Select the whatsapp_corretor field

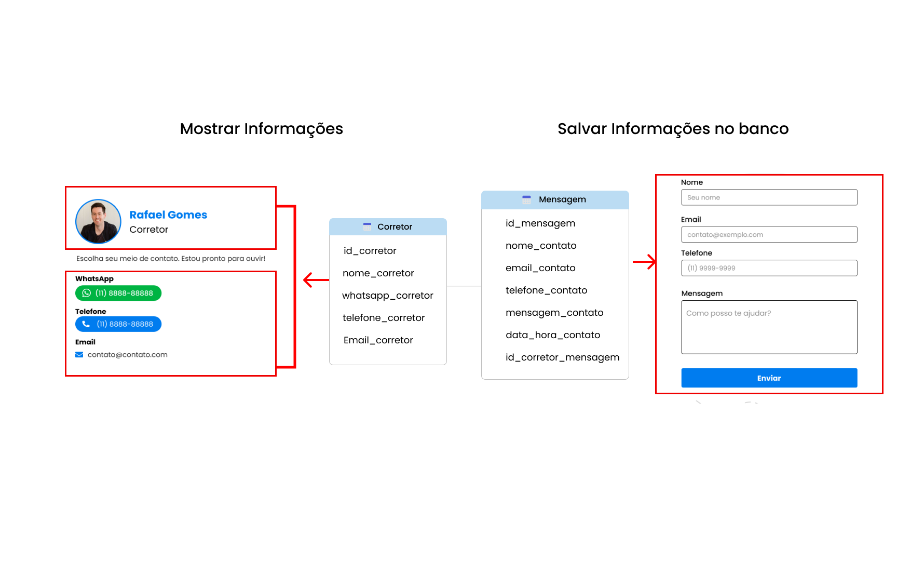click(387, 296)
